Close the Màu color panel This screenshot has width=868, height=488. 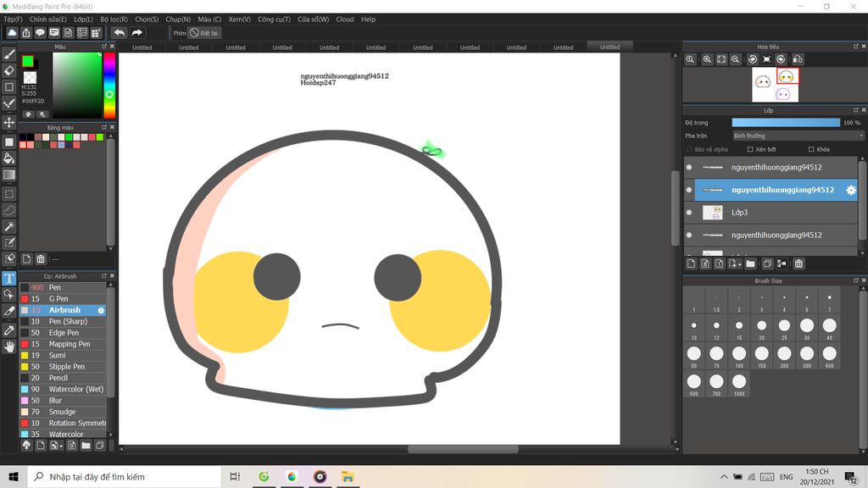113,47
